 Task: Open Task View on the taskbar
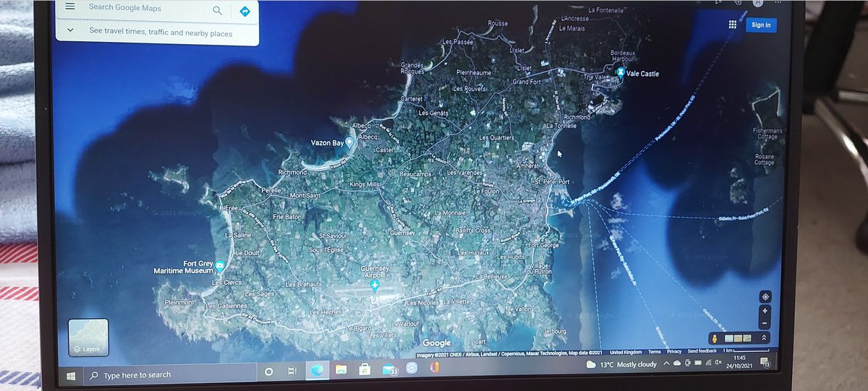coord(292,371)
